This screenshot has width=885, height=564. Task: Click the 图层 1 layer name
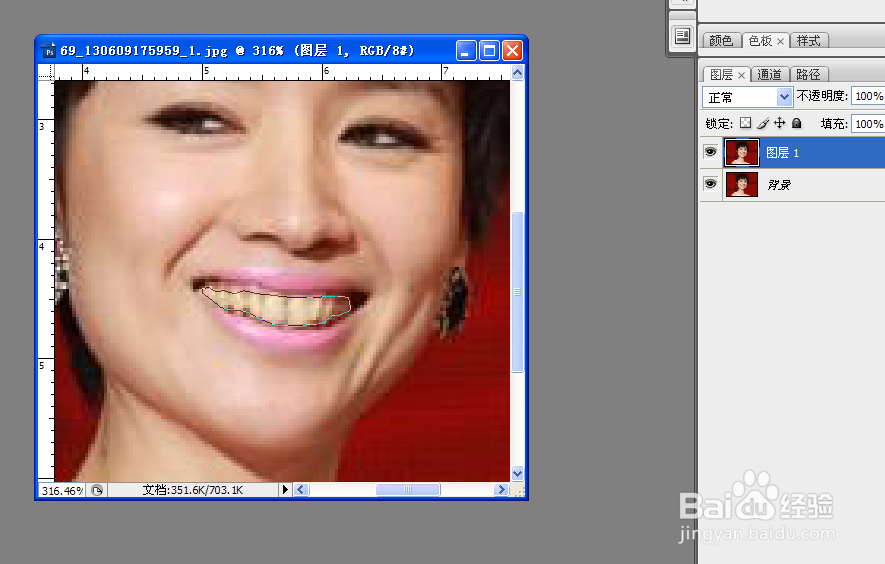click(782, 153)
